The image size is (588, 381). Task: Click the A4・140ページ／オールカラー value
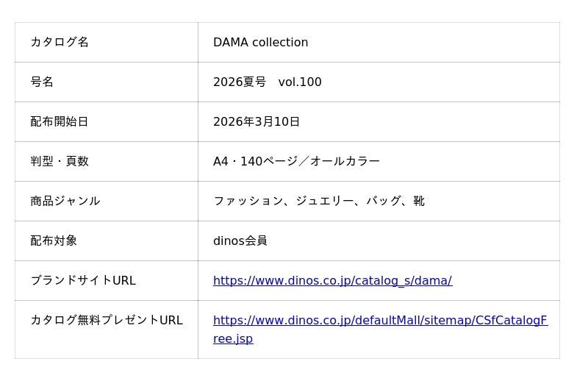coord(296,161)
